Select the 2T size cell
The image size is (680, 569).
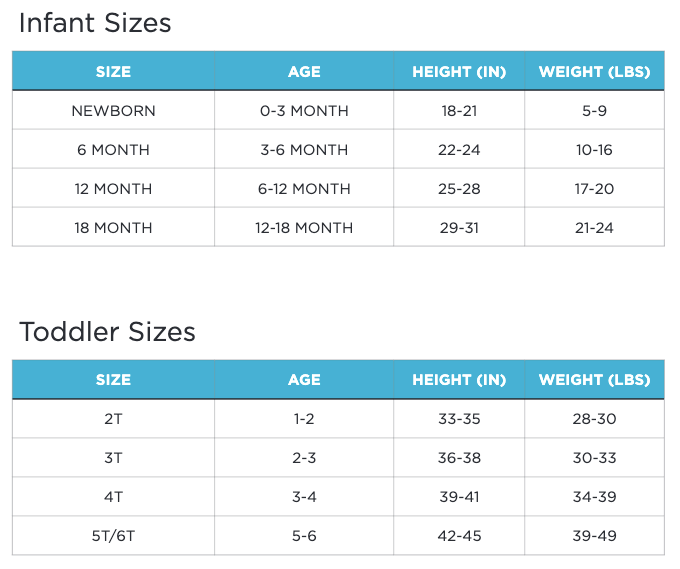tap(113, 419)
